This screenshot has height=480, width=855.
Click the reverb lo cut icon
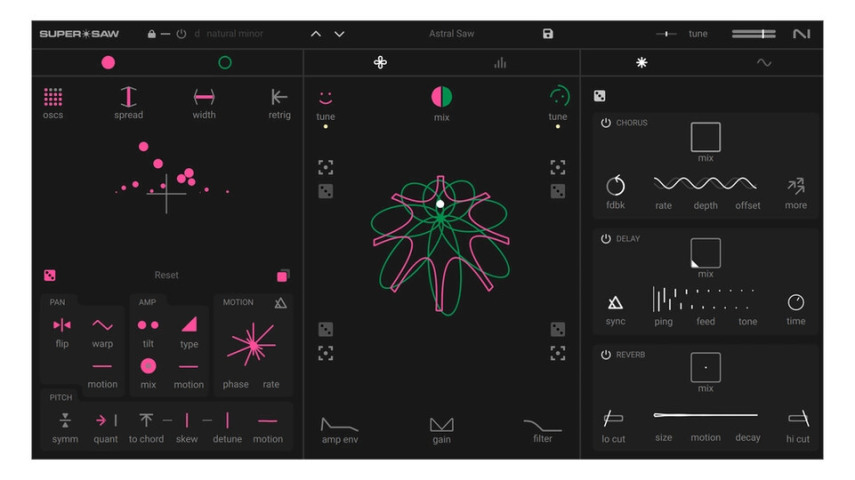pos(613,418)
